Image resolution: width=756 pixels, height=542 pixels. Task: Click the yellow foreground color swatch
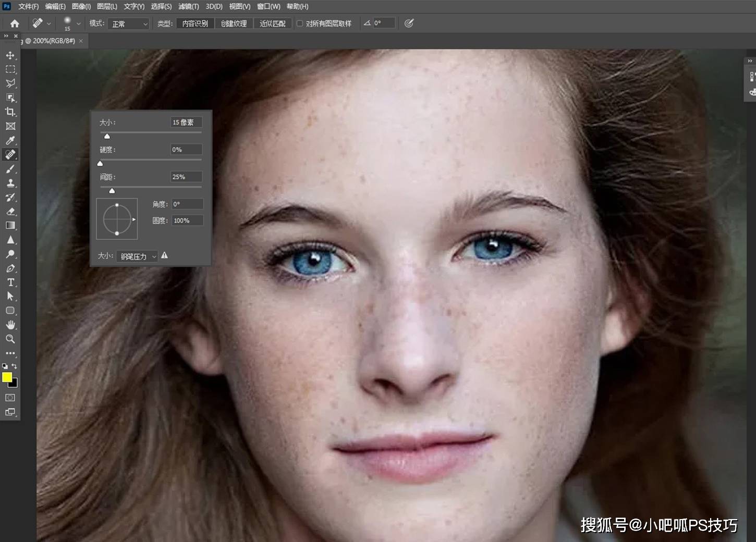coord(7,377)
